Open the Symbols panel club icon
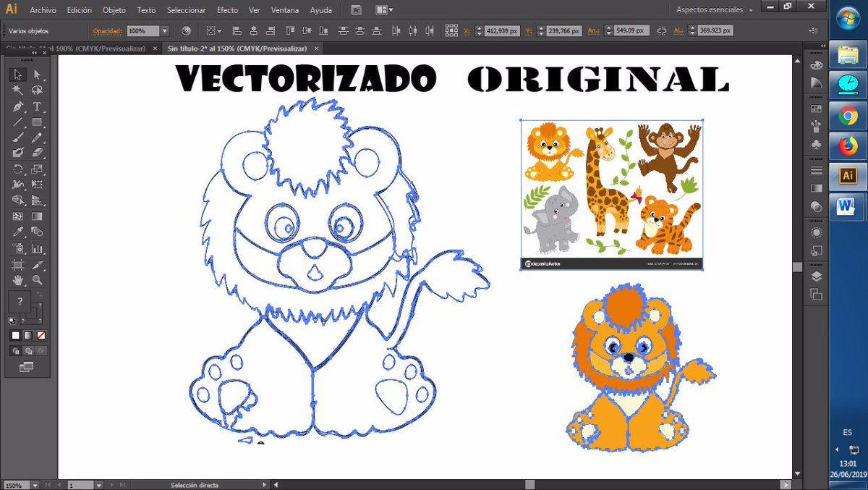This screenshot has width=868, height=490. pyautogui.click(x=817, y=145)
